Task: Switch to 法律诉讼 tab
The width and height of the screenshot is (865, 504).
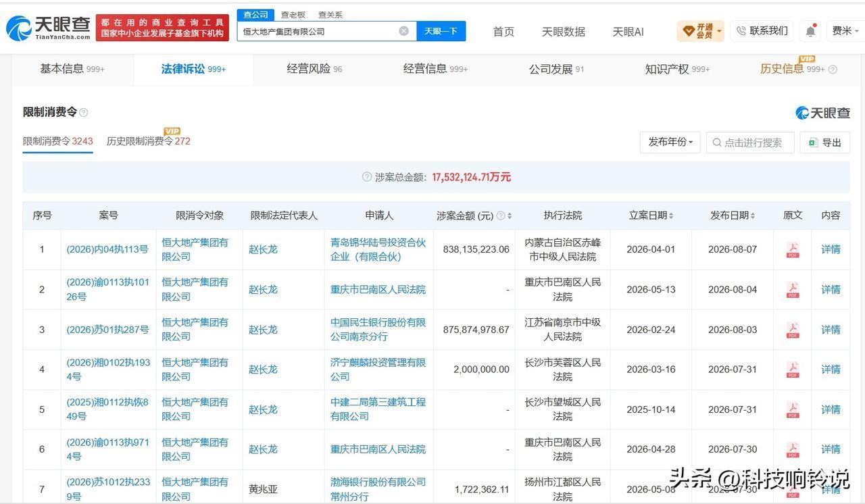Action: click(193, 69)
